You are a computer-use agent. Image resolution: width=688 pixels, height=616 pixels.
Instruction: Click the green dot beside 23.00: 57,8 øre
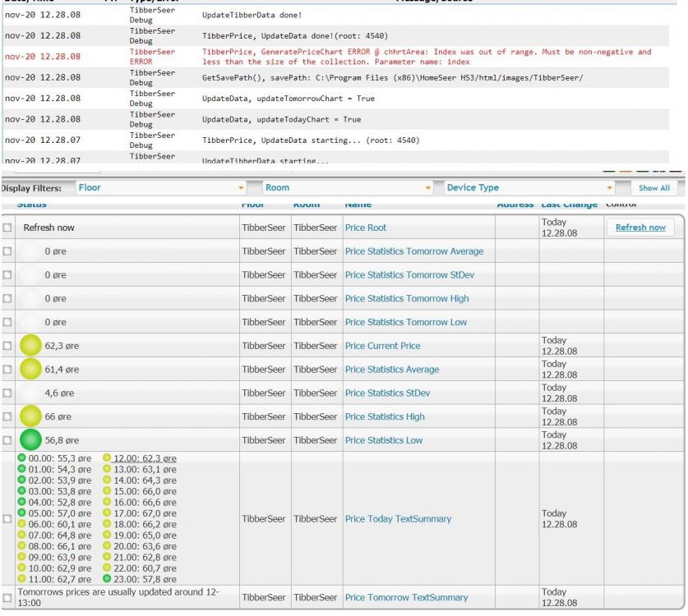click(108, 579)
